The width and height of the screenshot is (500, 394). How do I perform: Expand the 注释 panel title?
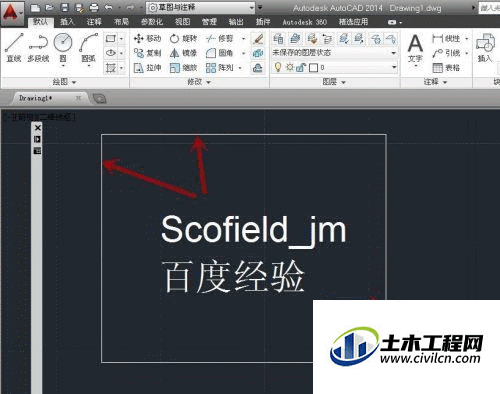point(435,82)
